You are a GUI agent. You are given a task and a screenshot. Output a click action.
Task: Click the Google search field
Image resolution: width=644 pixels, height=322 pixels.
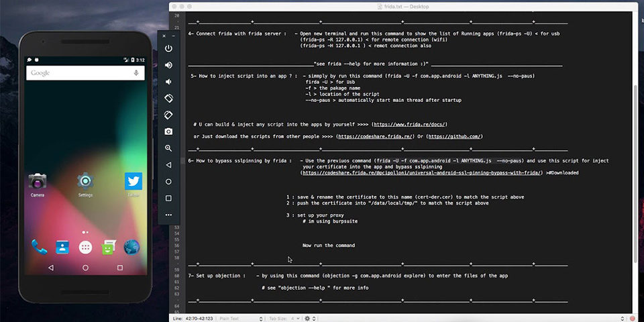click(x=77, y=72)
